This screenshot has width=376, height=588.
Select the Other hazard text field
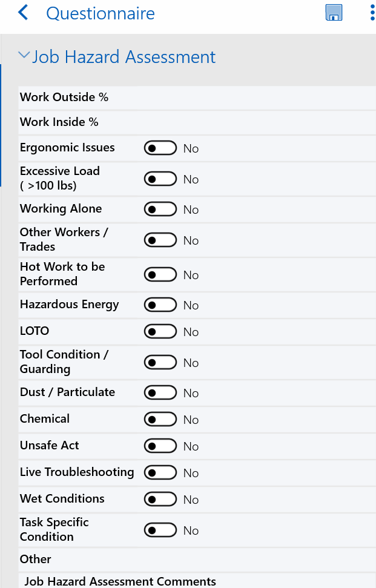256,560
